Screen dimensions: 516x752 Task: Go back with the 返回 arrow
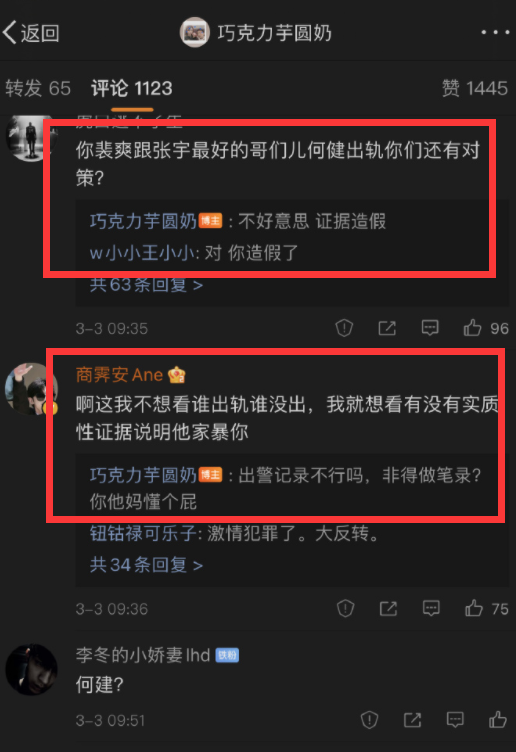[31, 33]
